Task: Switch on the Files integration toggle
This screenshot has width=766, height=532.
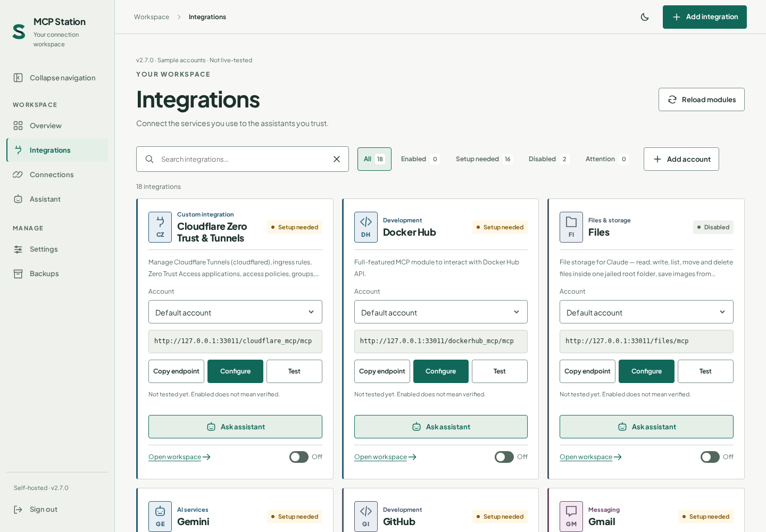Action: click(x=710, y=457)
